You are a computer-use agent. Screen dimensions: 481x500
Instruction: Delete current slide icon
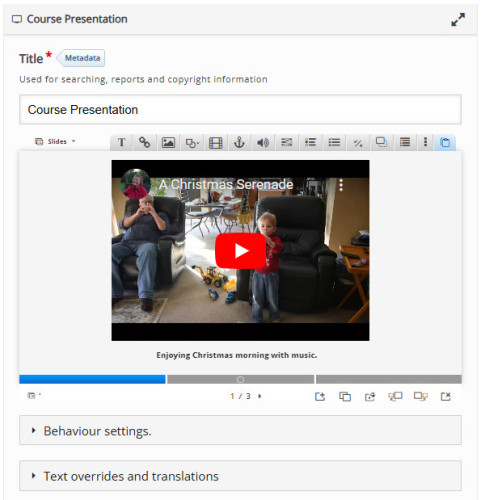tap(446, 396)
